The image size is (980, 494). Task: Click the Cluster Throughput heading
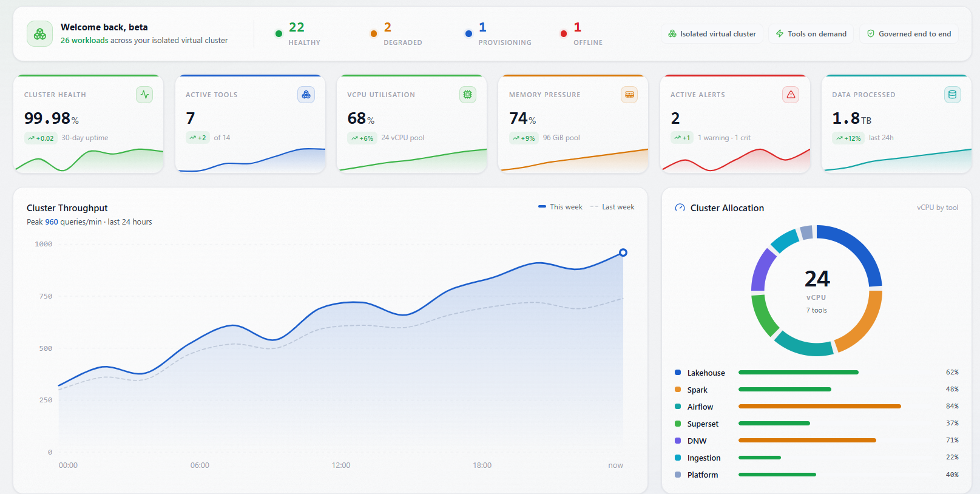pyautogui.click(x=67, y=208)
